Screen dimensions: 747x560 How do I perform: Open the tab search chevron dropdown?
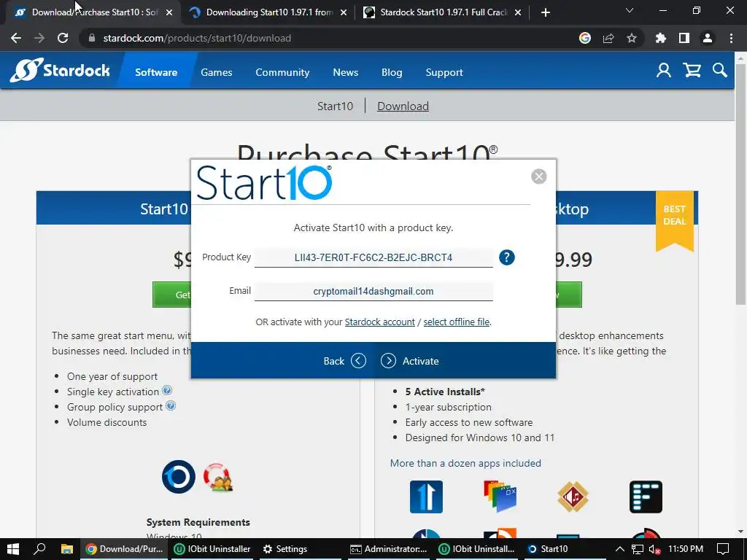[x=630, y=10]
